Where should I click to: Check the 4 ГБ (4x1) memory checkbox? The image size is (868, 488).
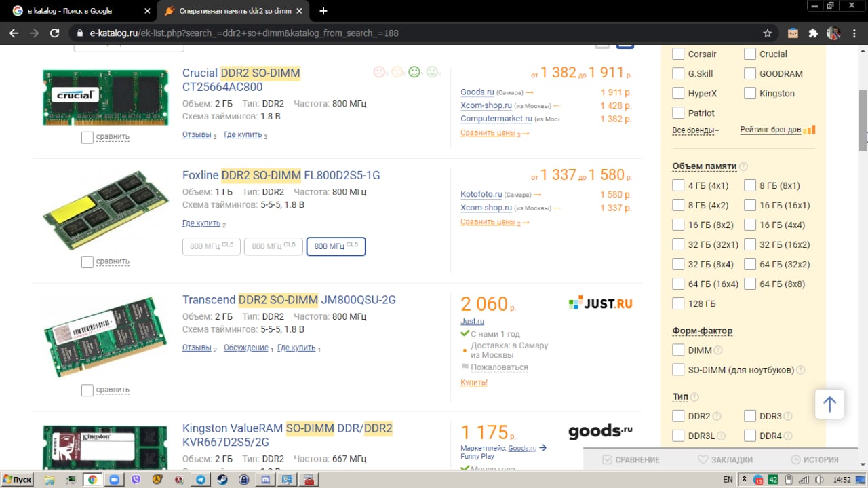coord(678,185)
